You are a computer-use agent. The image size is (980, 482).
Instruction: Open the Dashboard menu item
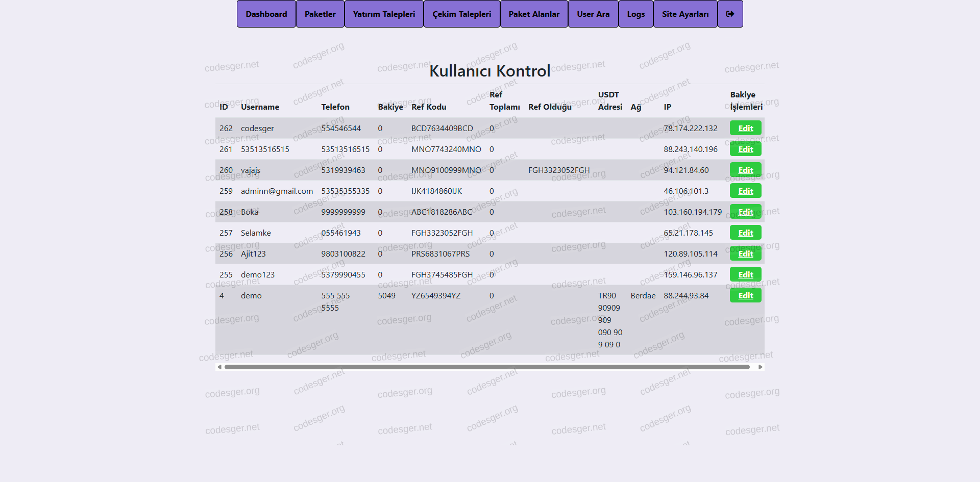(x=266, y=14)
